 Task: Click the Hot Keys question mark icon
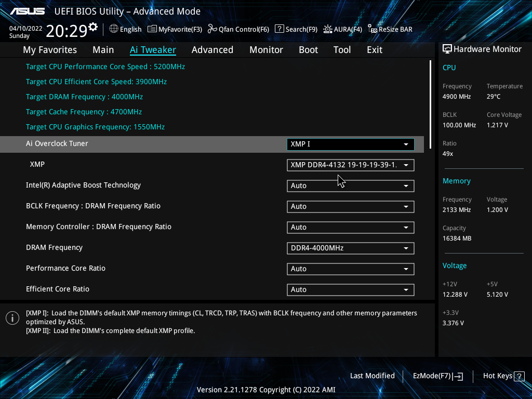click(x=519, y=376)
